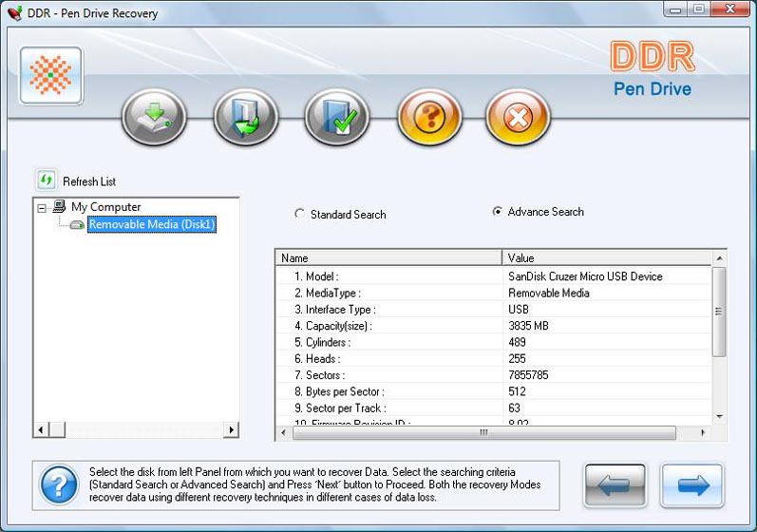The height and width of the screenshot is (532, 757).
Task: Click the next arrow button
Action: click(x=692, y=485)
